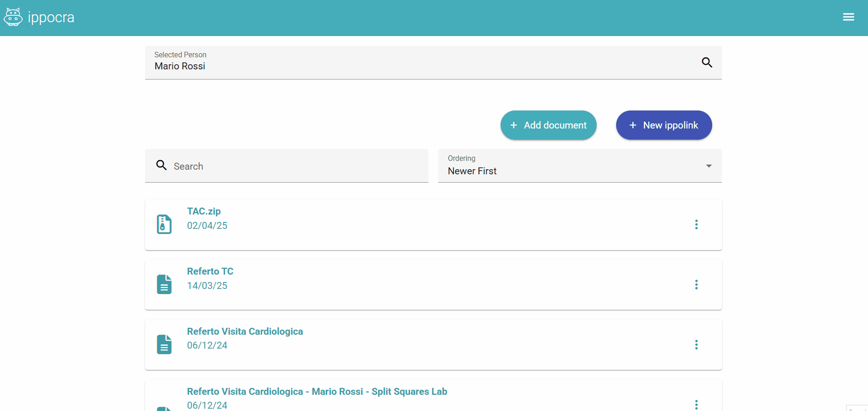
Task: Click the TAC.zip archive file icon
Action: pos(164,224)
